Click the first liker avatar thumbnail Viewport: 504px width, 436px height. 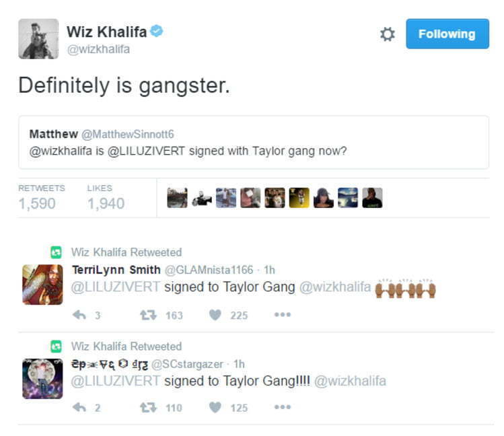(177, 198)
